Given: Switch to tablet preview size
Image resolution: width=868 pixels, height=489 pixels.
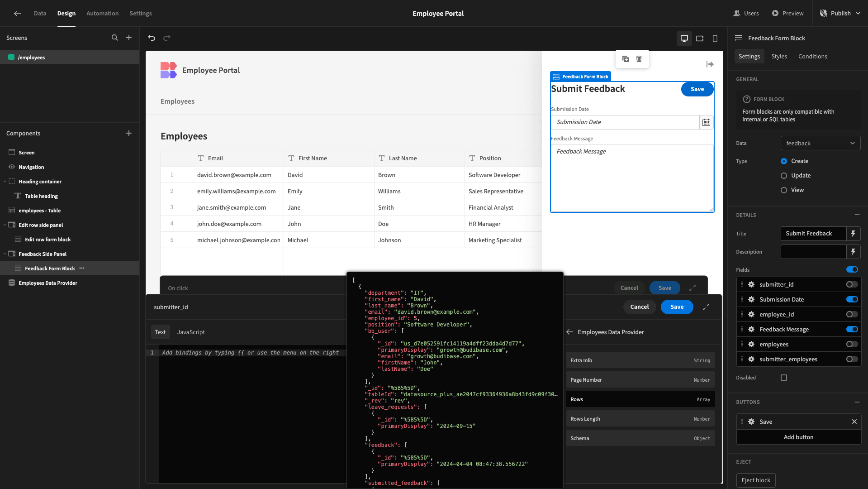Looking at the screenshot, I should [x=700, y=38].
